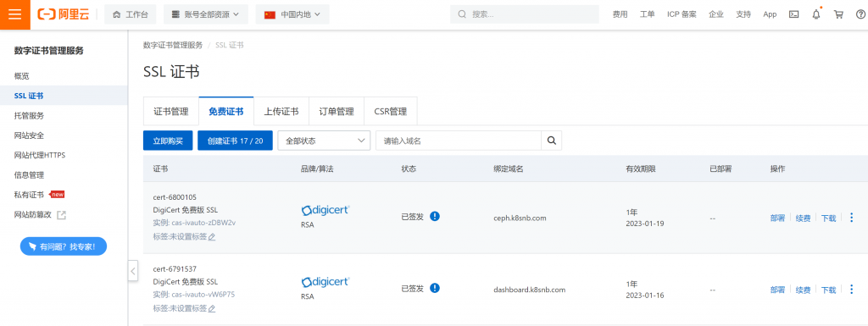Open 工单 in the top bar
The height and width of the screenshot is (326, 868).
[x=647, y=14]
